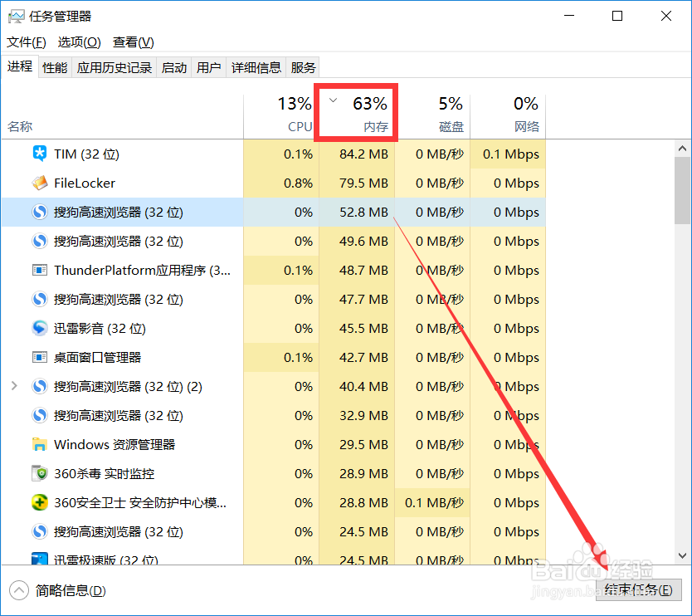Click the 0.8% CPU cell of FileLocker

point(281,183)
